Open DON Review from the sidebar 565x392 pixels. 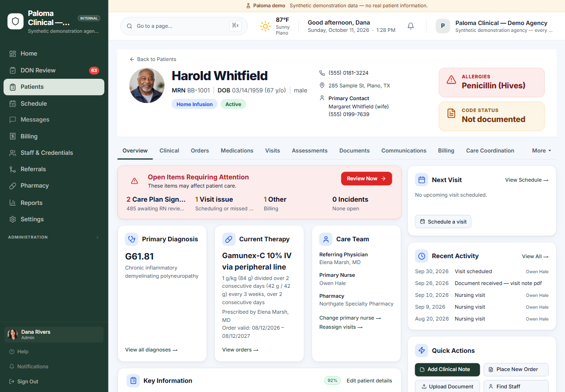(54, 71)
